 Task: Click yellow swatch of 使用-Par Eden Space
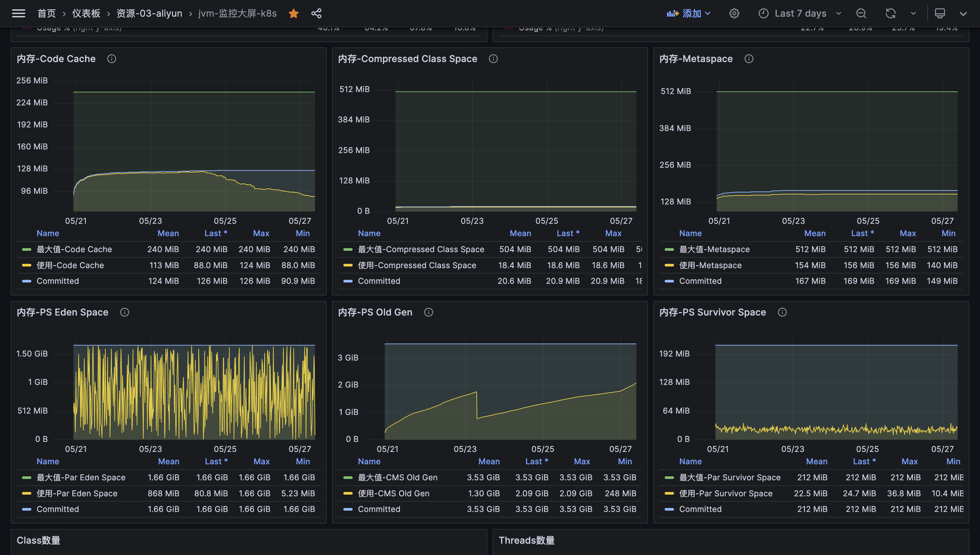click(x=27, y=493)
